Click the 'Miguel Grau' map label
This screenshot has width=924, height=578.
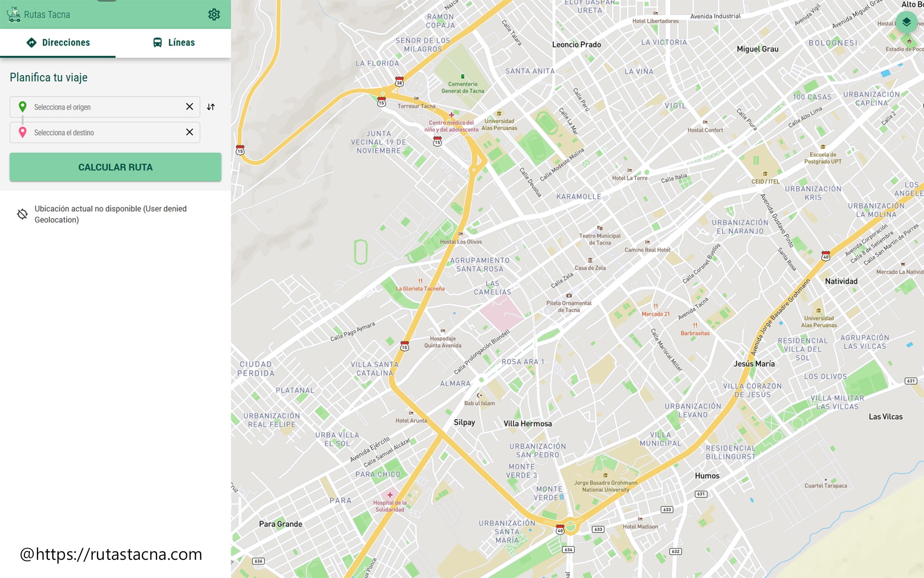coord(757,49)
